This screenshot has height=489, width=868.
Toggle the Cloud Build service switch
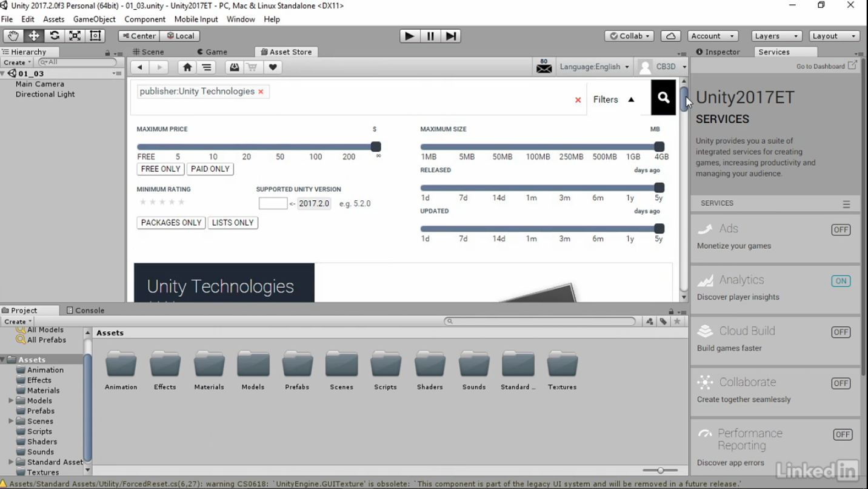tap(841, 332)
